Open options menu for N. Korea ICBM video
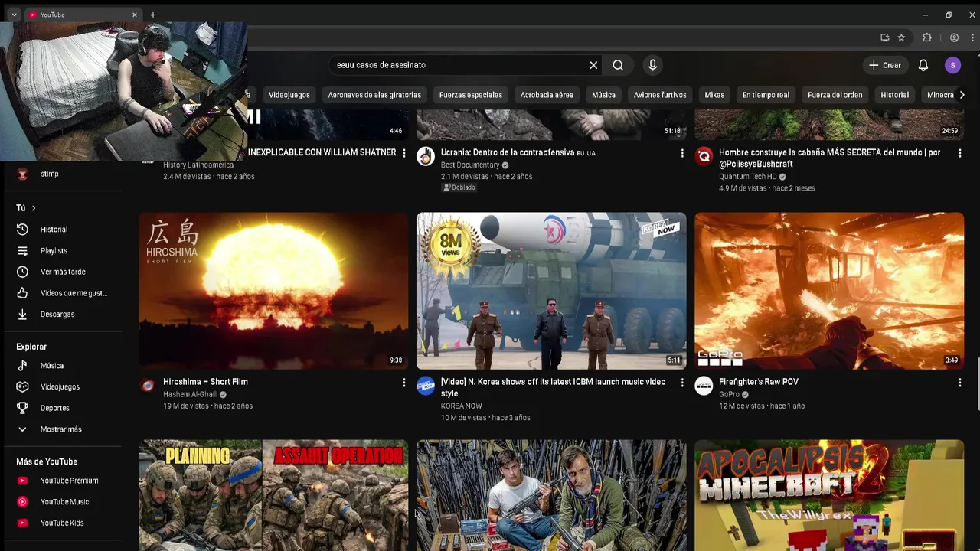This screenshot has height=551, width=980. click(682, 383)
